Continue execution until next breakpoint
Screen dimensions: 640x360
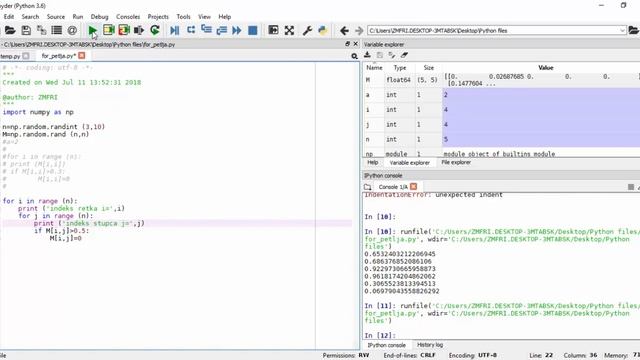click(x=237, y=30)
